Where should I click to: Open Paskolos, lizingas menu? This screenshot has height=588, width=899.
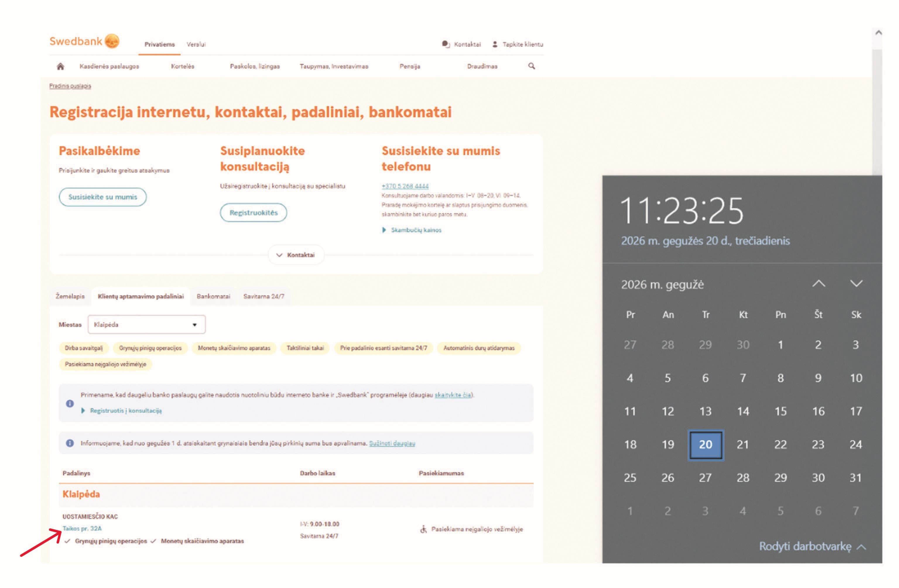pos(255,66)
